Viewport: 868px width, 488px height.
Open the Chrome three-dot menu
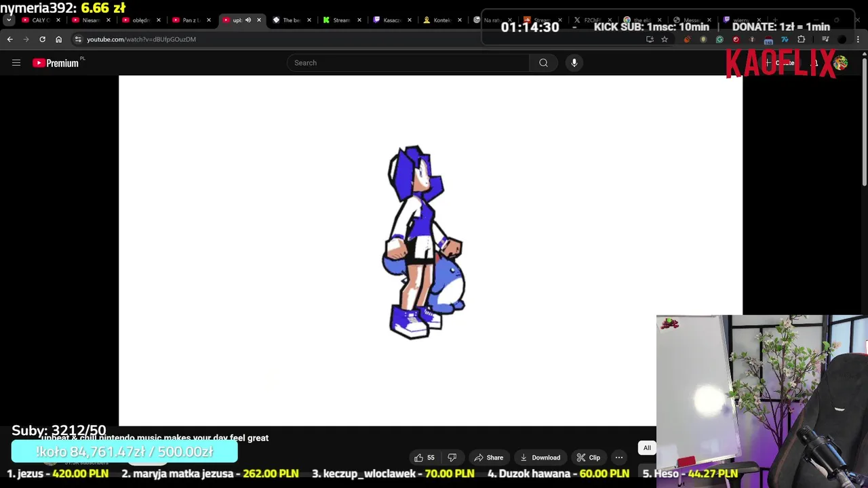click(859, 39)
